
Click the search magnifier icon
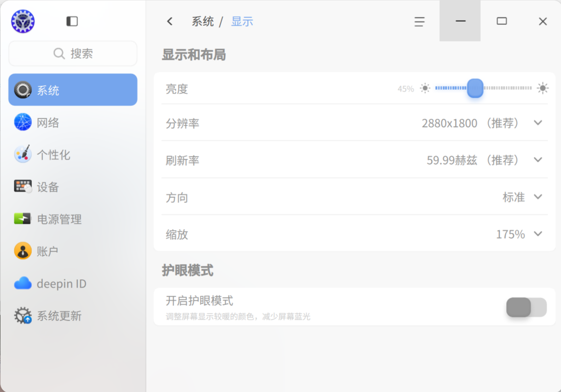59,53
